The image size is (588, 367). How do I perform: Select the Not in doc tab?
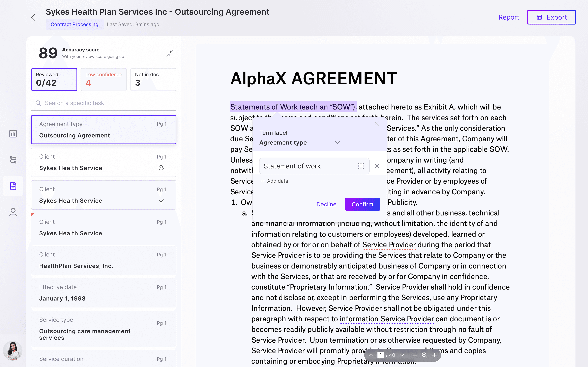[x=153, y=79]
